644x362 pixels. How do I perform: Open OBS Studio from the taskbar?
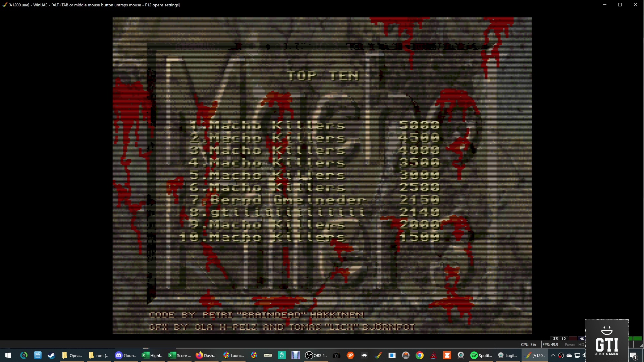[316, 355]
